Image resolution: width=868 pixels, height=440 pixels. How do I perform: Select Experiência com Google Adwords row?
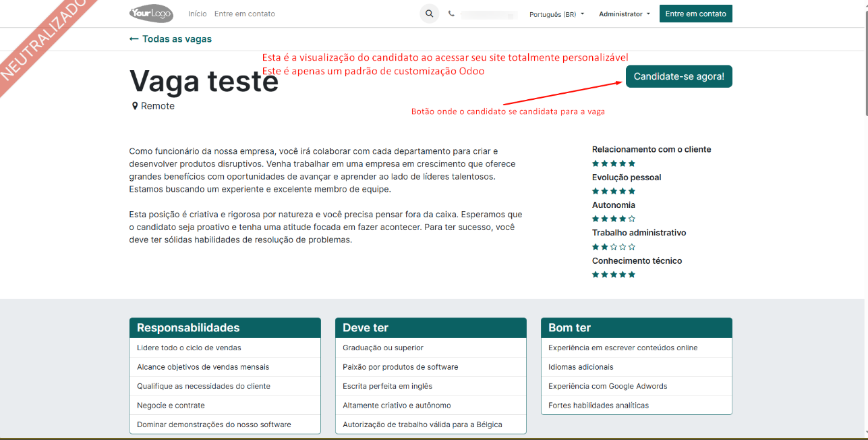coord(636,386)
